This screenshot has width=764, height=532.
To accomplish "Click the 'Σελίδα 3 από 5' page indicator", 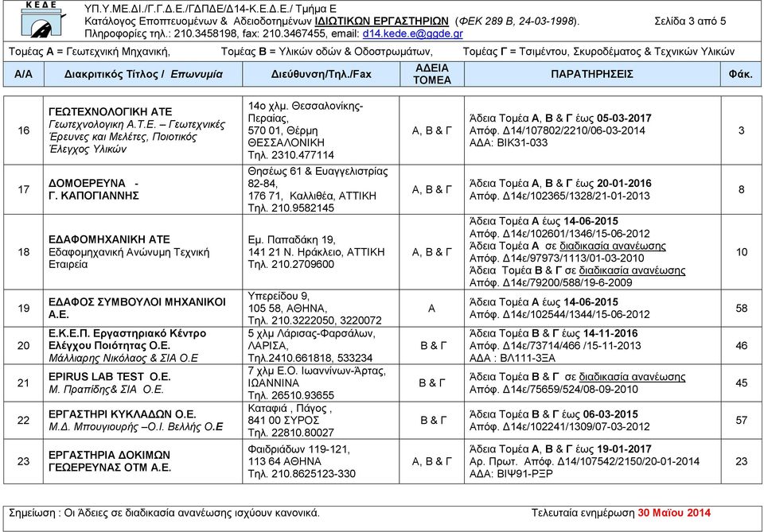I will tap(690, 21).
